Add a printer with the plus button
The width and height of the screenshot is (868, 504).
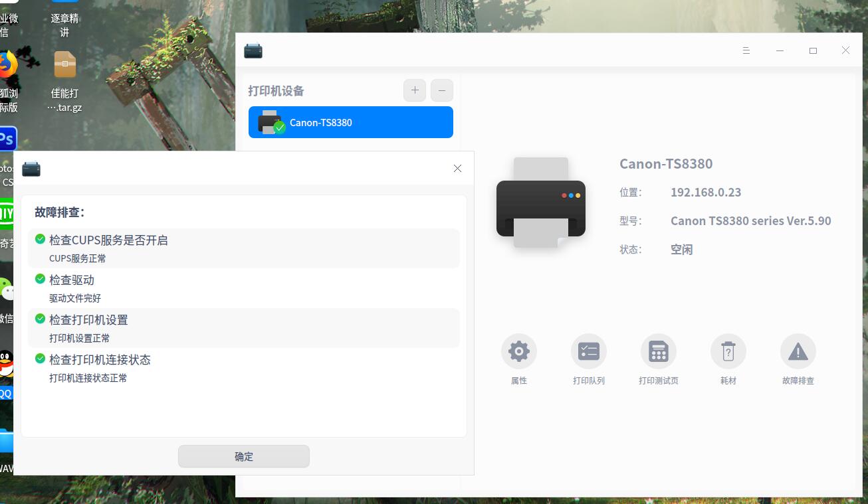pos(415,90)
